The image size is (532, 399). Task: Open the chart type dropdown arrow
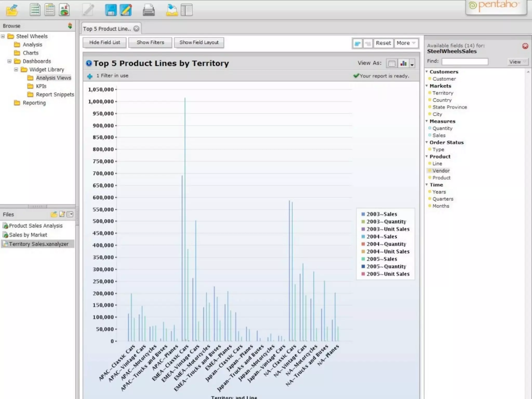click(x=412, y=64)
